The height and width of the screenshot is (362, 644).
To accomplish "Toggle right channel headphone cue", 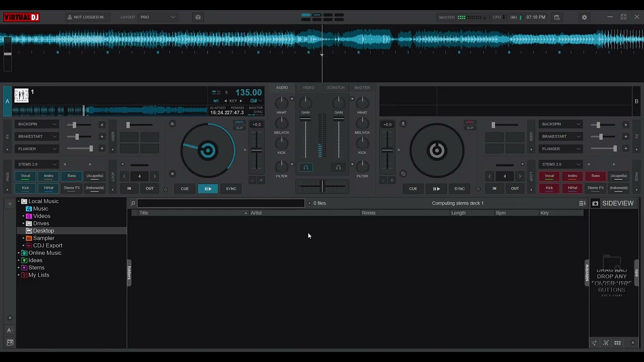I will click(338, 167).
